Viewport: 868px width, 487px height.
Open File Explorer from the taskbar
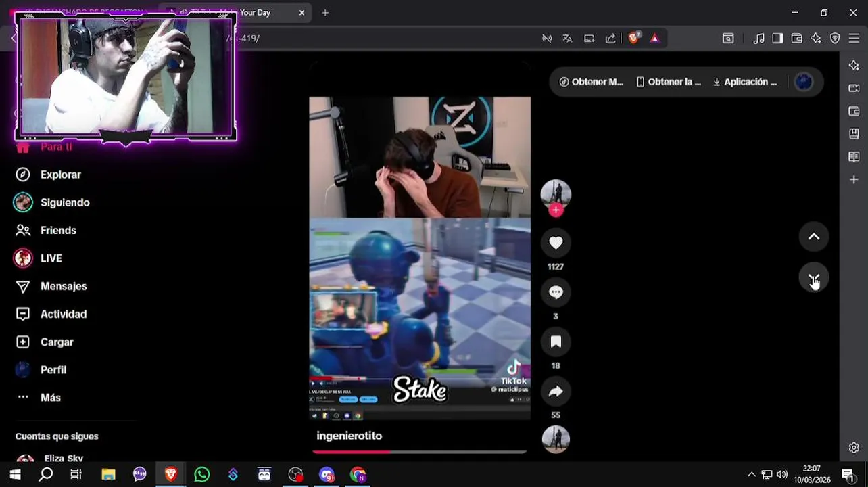[108, 475]
